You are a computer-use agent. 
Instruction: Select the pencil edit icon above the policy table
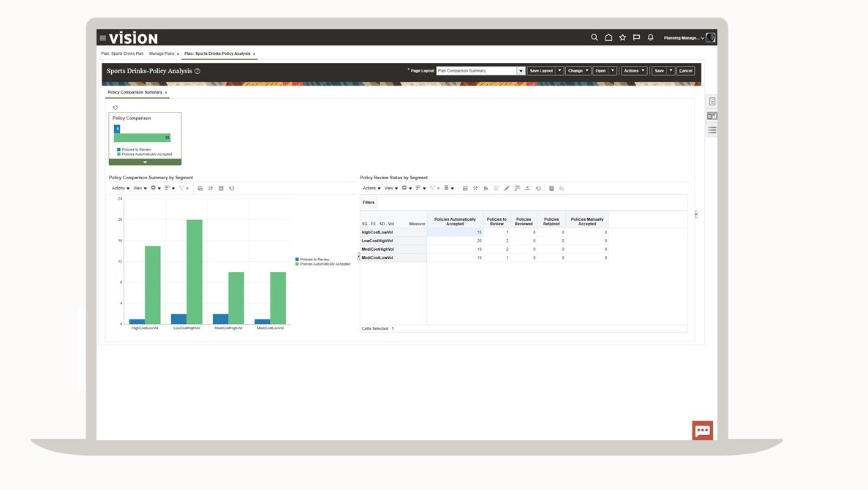point(506,188)
